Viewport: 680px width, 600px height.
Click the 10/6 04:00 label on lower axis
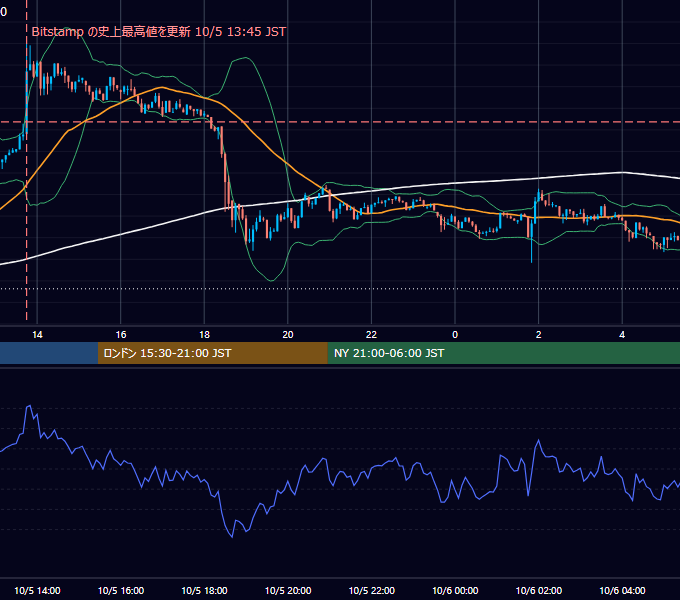(622, 590)
